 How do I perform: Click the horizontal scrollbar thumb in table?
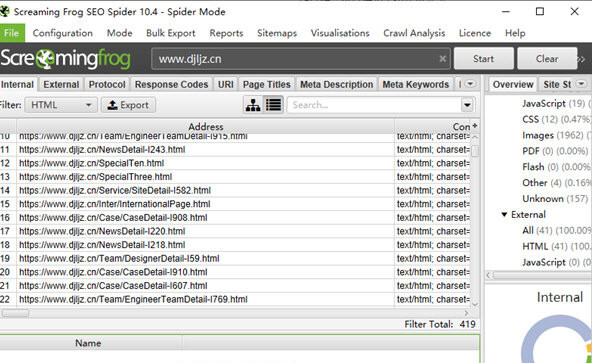[16, 313]
